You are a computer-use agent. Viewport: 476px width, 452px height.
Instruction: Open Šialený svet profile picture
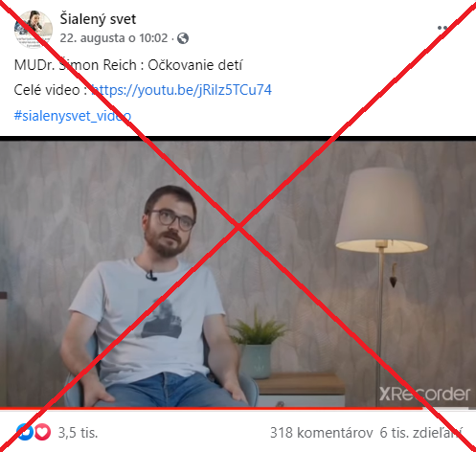point(34,30)
